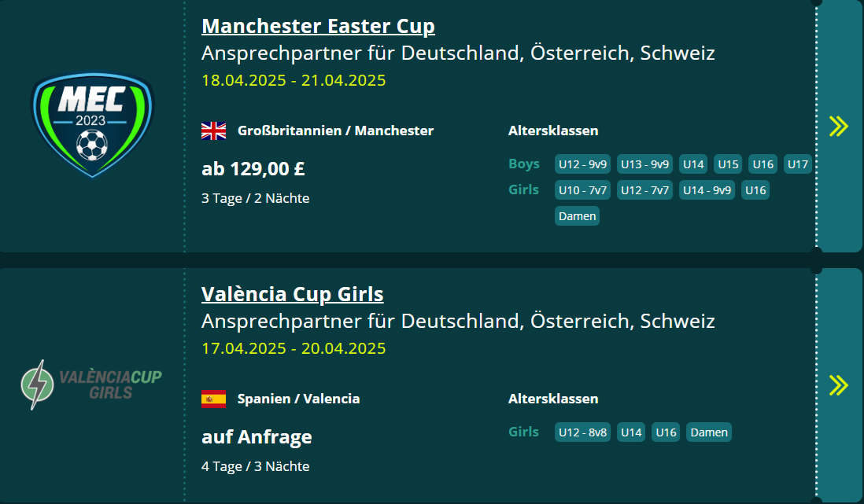
Task: Open the València Cup Girls title link
Action: click(292, 294)
